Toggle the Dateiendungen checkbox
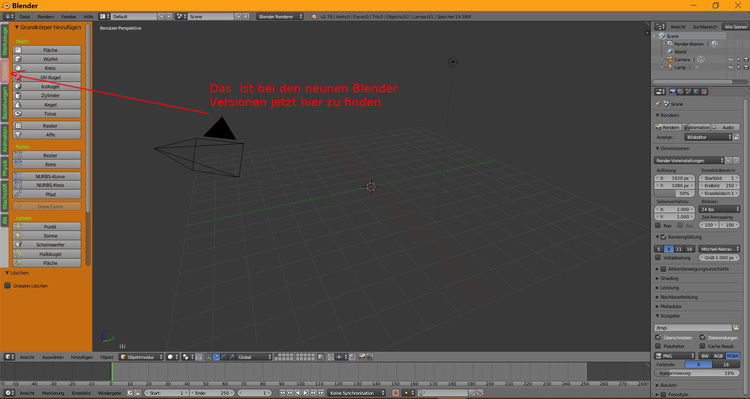The height and width of the screenshot is (399, 750). coord(702,337)
